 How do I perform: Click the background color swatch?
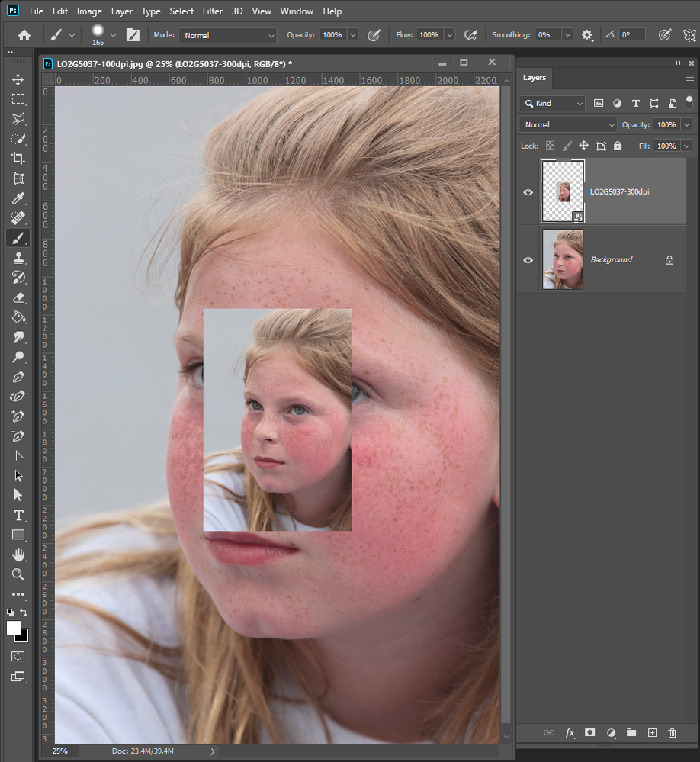pos(24,637)
